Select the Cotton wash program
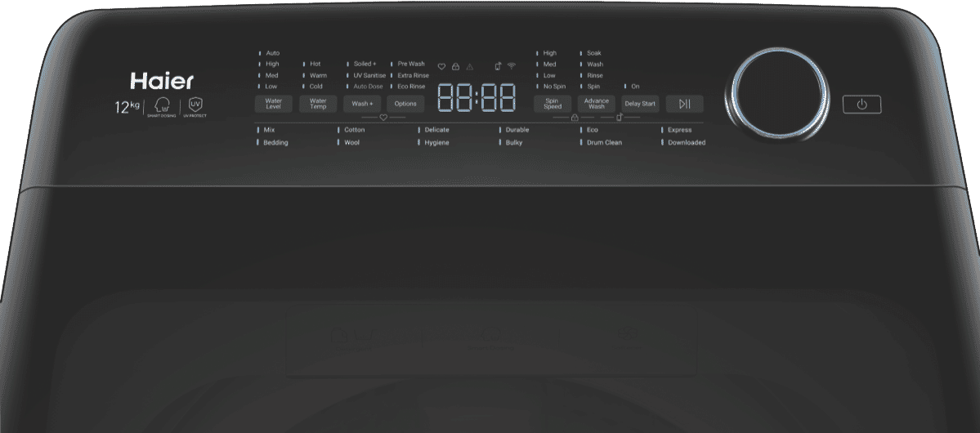The height and width of the screenshot is (433, 980). coord(354,130)
